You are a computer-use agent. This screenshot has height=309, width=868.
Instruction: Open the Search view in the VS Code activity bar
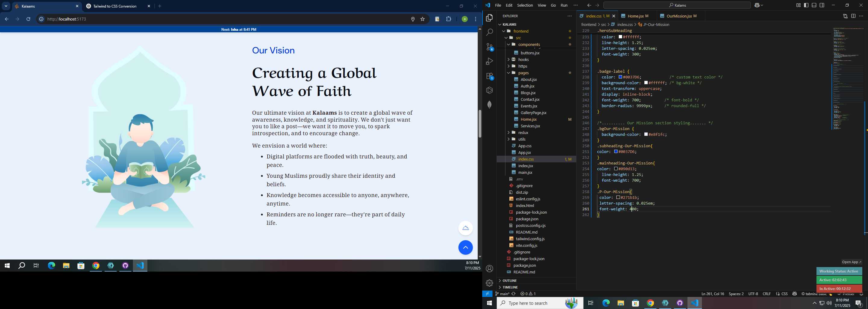pos(489,32)
